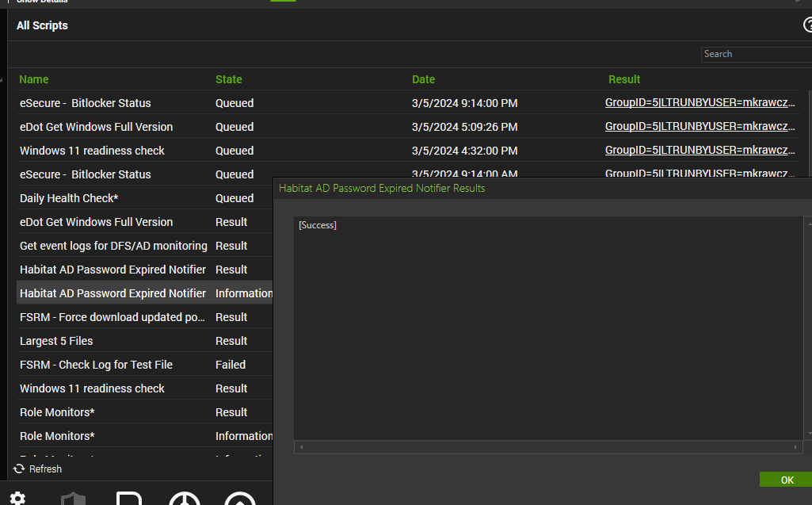Click the rounded document icon in bottom bar
The height and width of the screenshot is (505, 812).
(x=129, y=499)
